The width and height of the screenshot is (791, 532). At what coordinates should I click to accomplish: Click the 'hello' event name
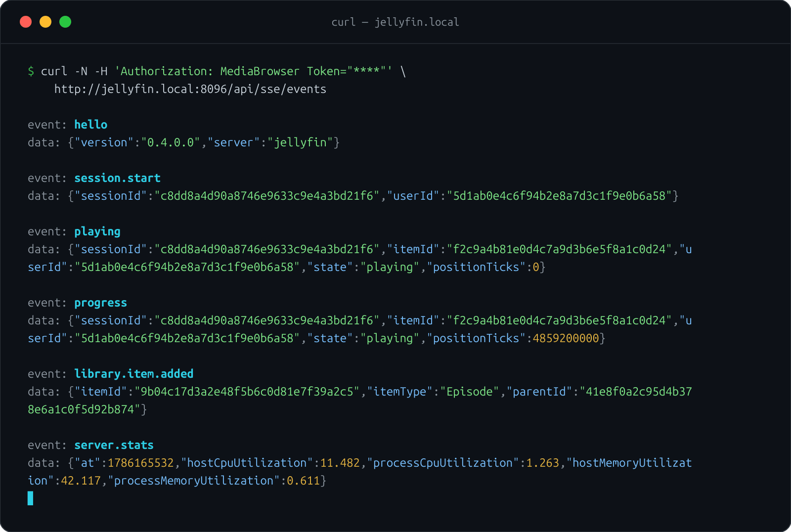[x=91, y=125]
